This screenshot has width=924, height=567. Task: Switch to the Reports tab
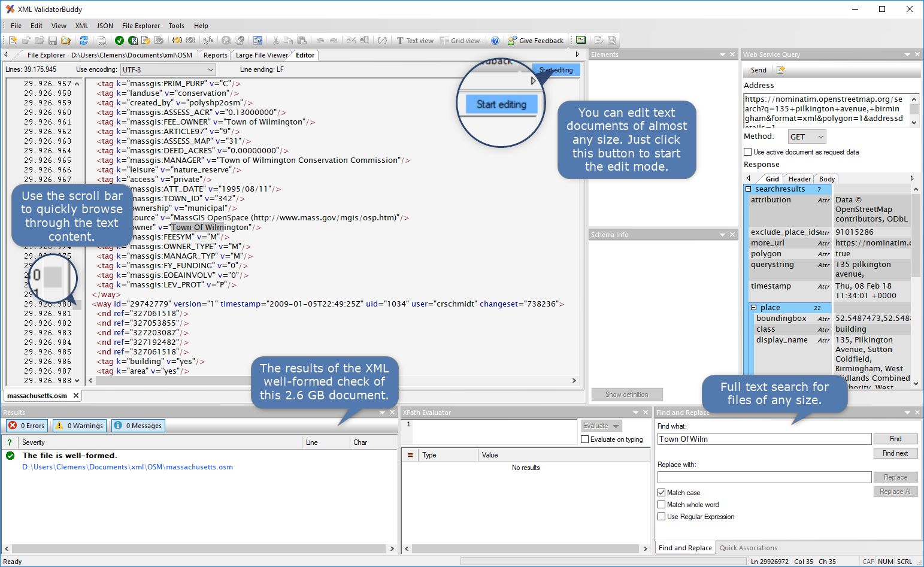coord(215,55)
